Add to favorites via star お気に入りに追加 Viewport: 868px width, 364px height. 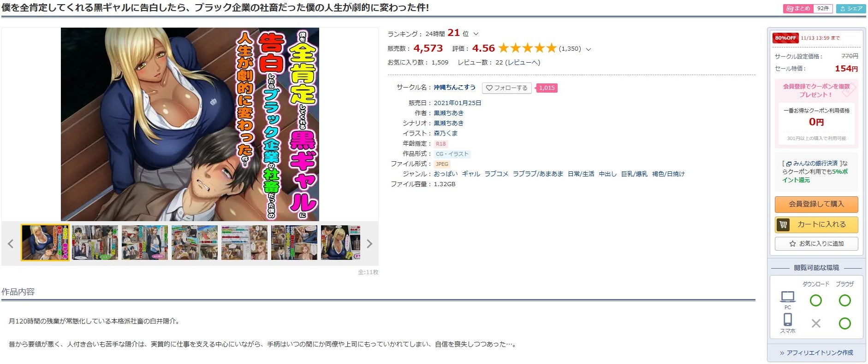[x=816, y=243]
